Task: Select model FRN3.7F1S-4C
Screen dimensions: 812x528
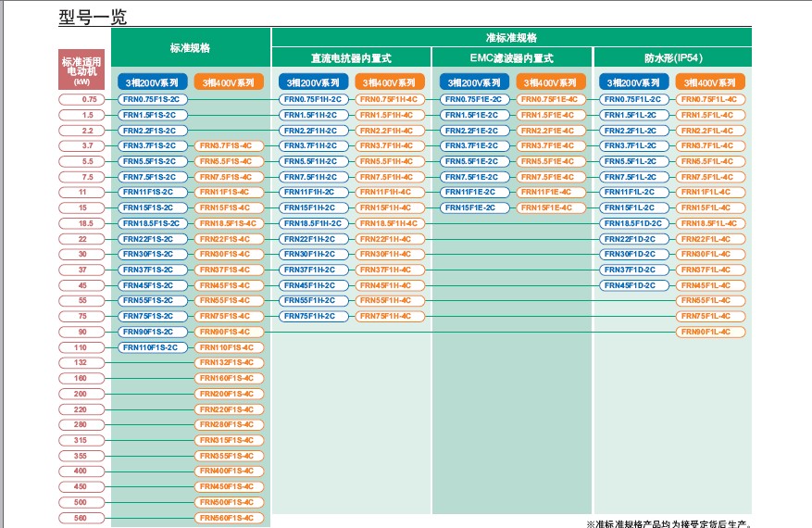Action: [229, 146]
